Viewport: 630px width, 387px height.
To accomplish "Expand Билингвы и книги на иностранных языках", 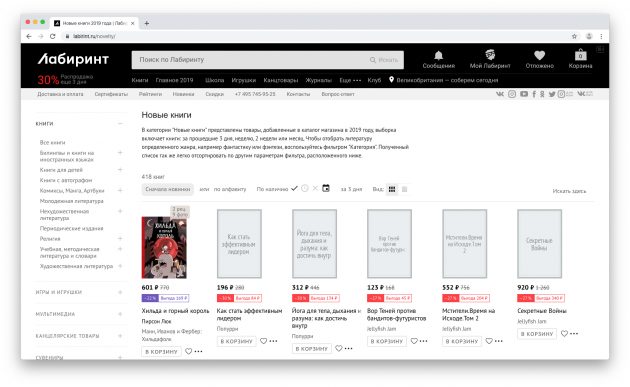I will [120, 153].
